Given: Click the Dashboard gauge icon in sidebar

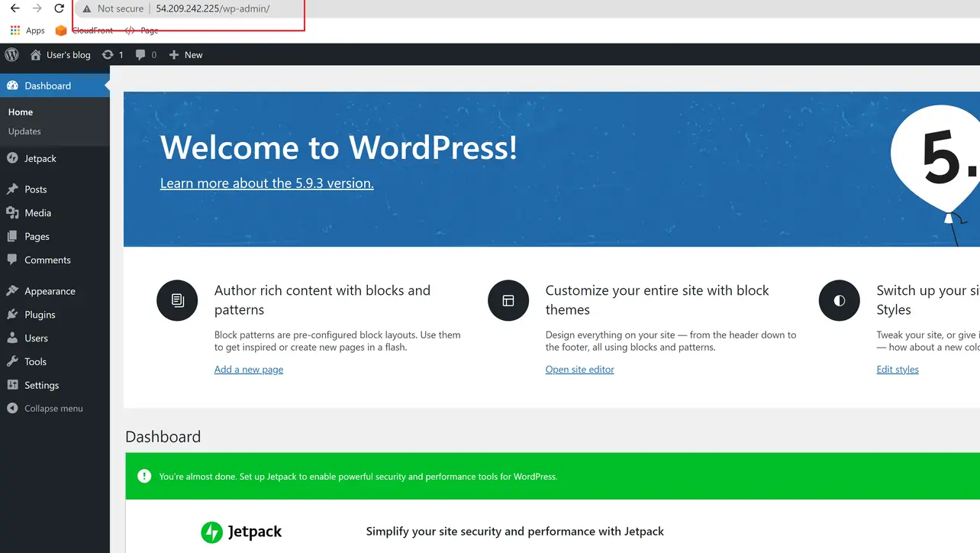Looking at the screenshot, I should [x=12, y=86].
